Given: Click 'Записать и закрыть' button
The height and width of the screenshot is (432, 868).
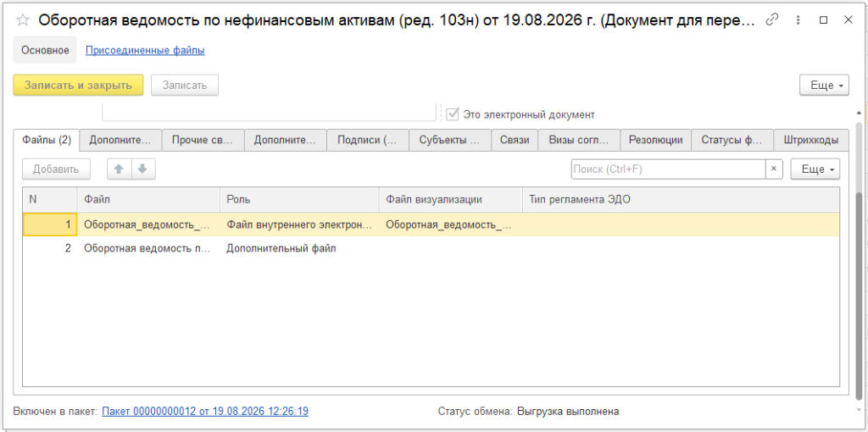Looking at the screenshot, I should [78, 86].
